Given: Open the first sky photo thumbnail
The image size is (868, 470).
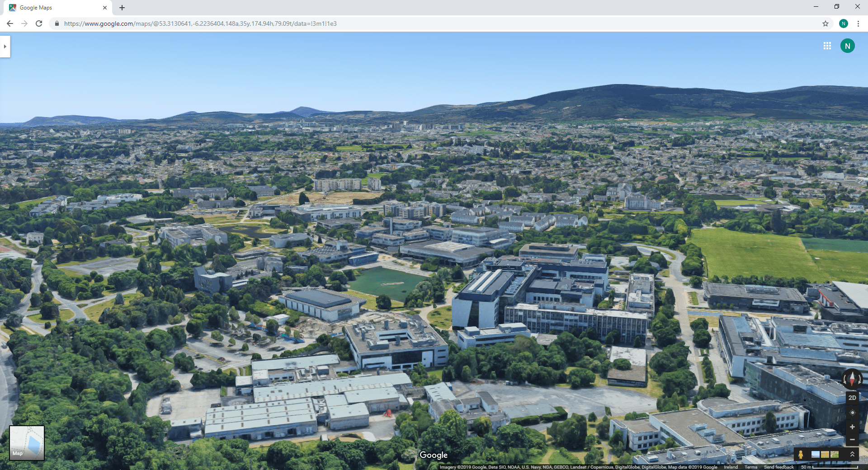Looking at the screenshot, I should 816,454.
